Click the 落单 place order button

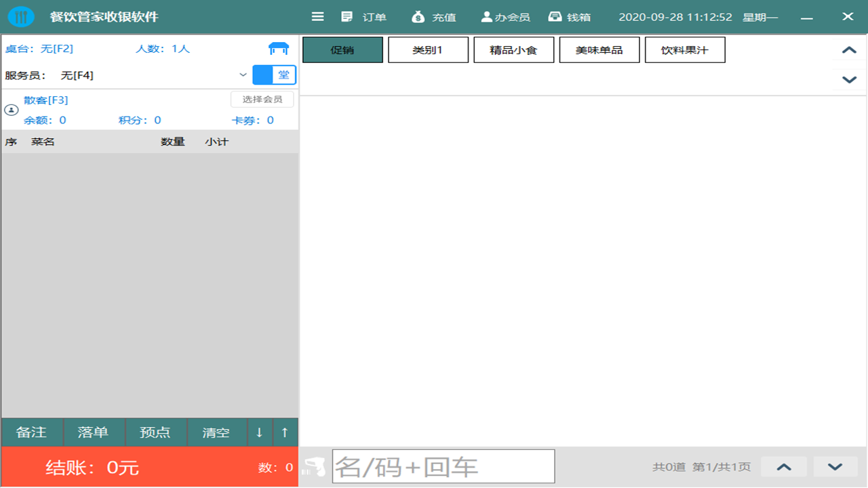coord(94,432)
